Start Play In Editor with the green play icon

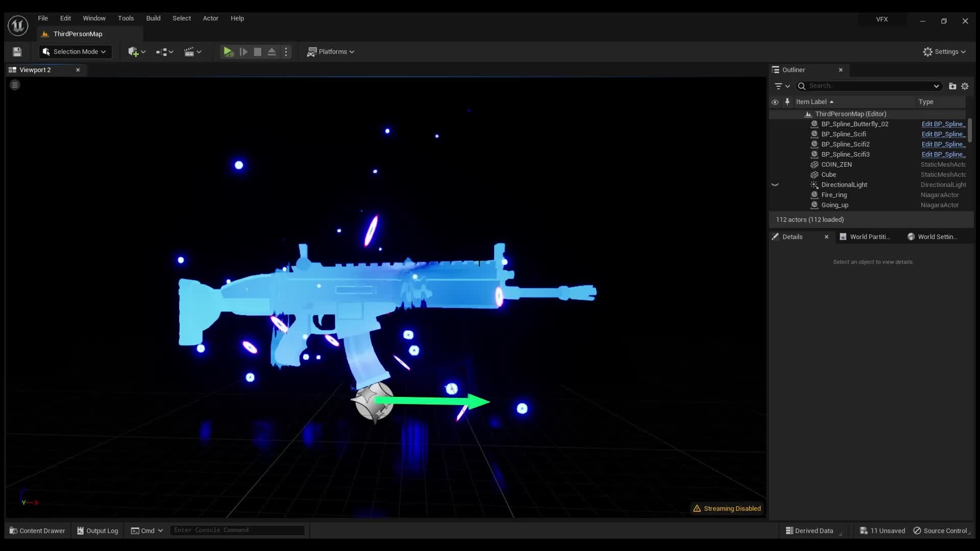[228, 52]
